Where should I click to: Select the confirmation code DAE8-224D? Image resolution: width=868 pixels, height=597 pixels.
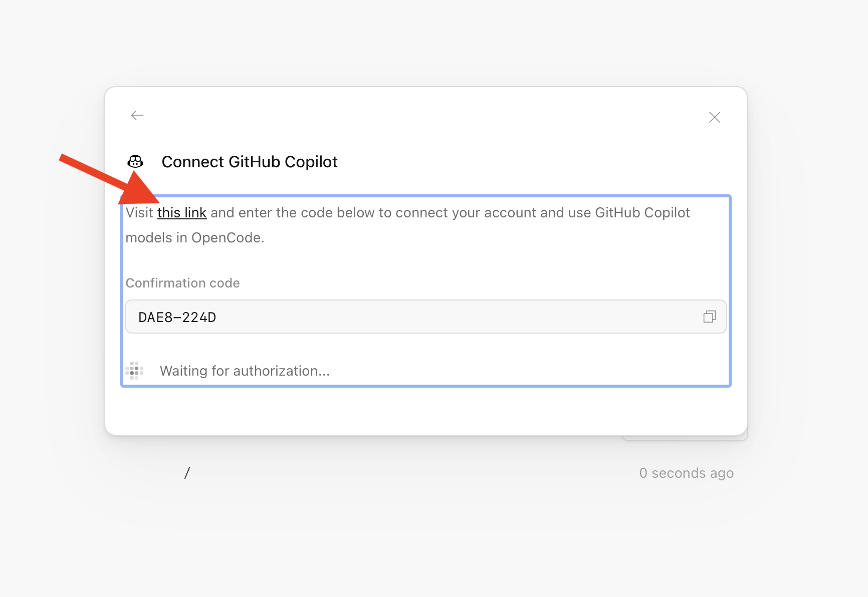[177, 317]
